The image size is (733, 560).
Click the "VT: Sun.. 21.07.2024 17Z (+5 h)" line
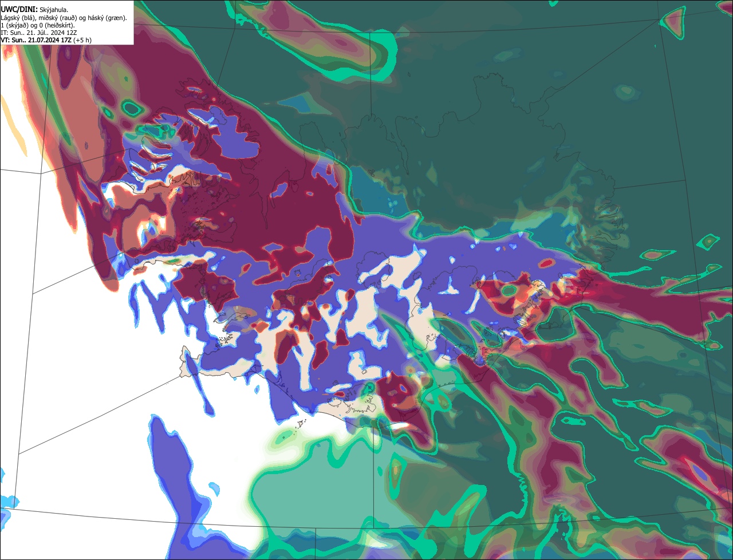point(46,40)
